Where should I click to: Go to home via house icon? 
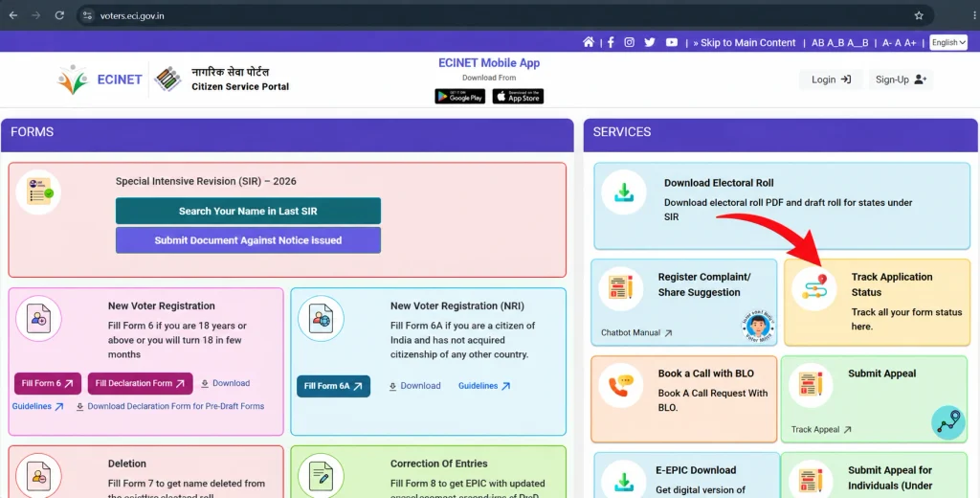pyautogui.click(x=589, y=42)
